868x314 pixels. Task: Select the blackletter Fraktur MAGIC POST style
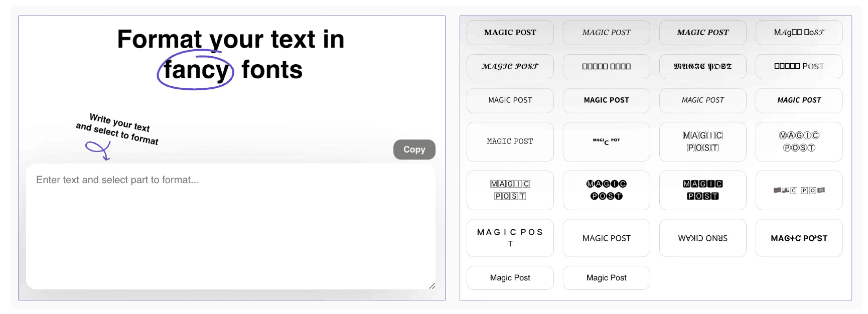click(702, 66)
